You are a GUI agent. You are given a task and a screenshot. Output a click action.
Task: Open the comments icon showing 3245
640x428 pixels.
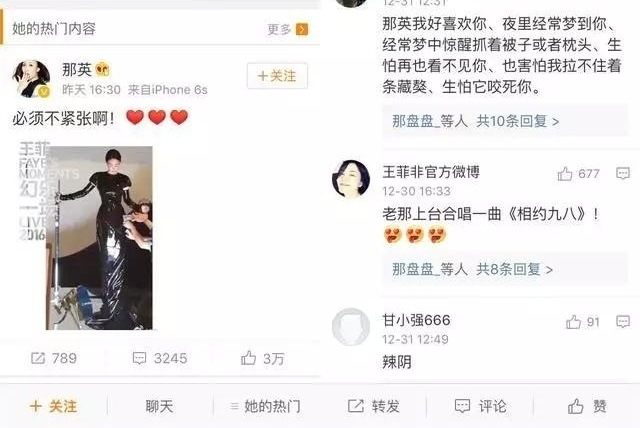[x=160, y=358]
